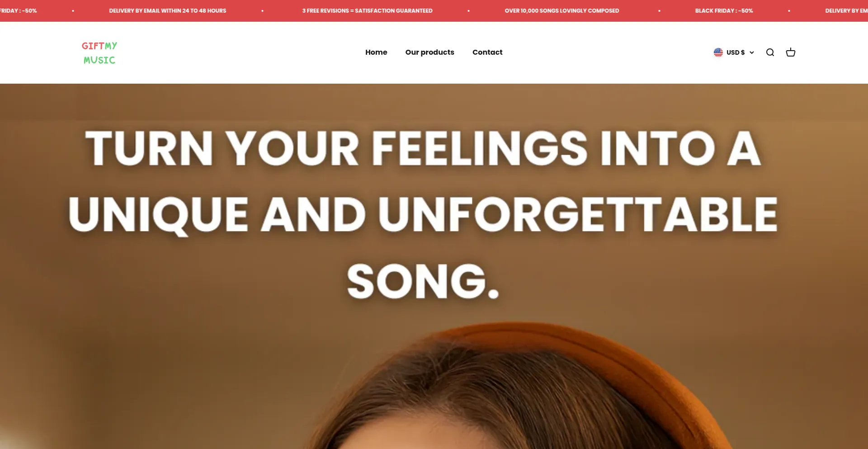Open the shopping cart basket icon
The height and width of the screenshot is (449, 868).
coord(790,52)
